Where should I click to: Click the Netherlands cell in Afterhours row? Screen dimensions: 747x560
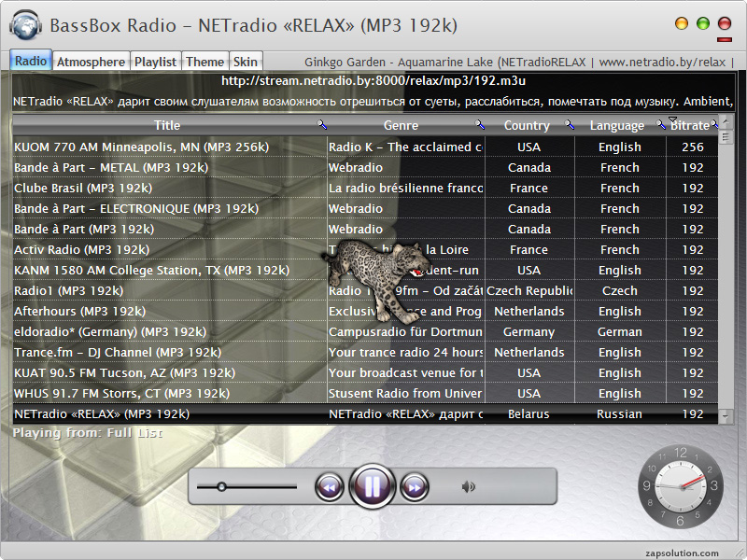click(529, 311)
